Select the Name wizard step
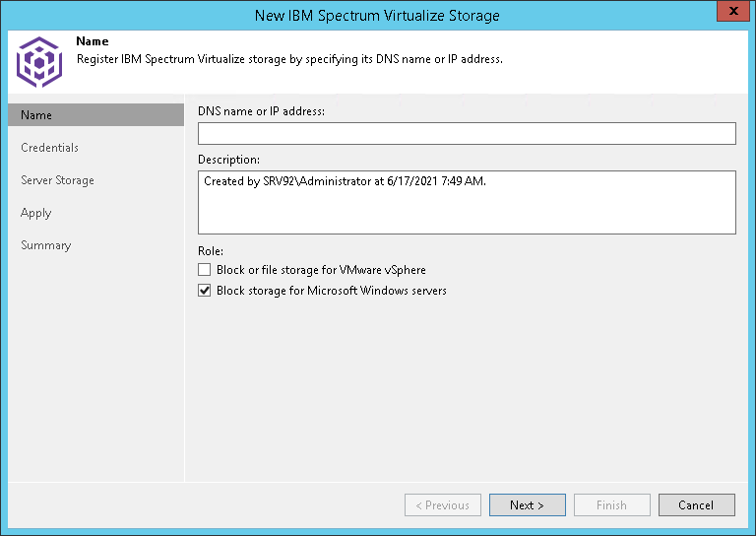Viewport: 756px width, 536px height. [95, 115]
